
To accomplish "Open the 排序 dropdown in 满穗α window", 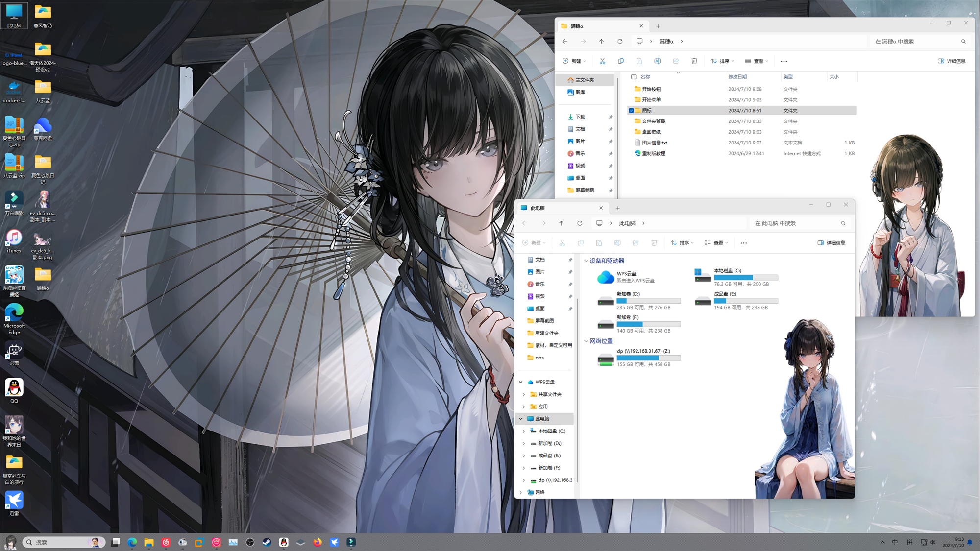I will (722, 61).
